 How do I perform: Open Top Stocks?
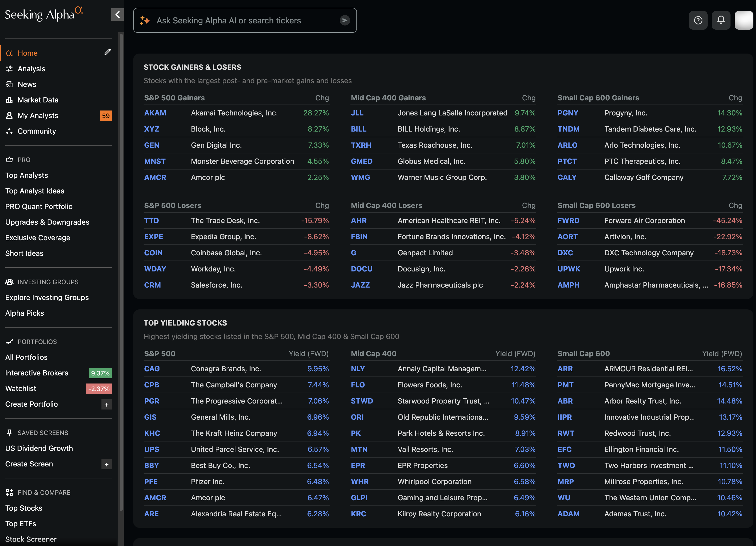[24, 508]
